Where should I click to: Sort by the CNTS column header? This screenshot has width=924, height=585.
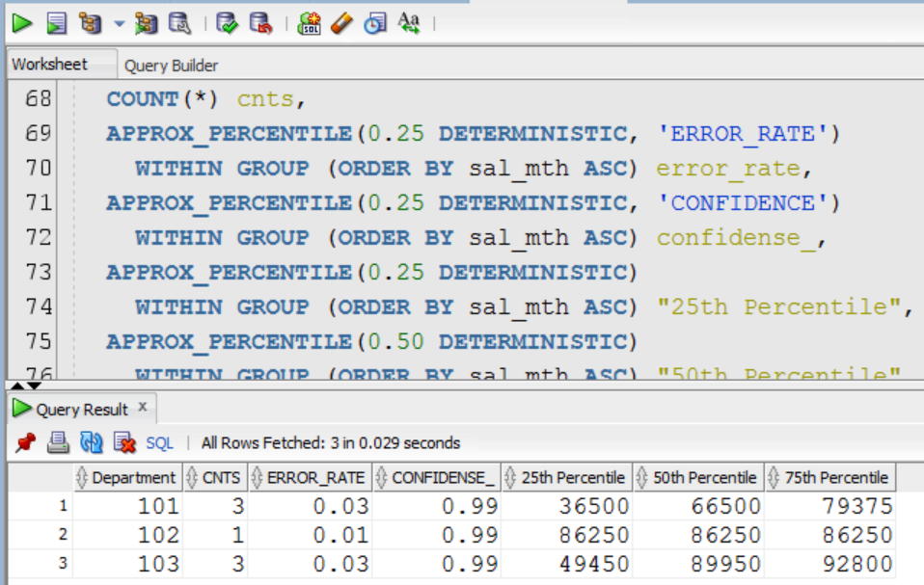coord(214,477)
